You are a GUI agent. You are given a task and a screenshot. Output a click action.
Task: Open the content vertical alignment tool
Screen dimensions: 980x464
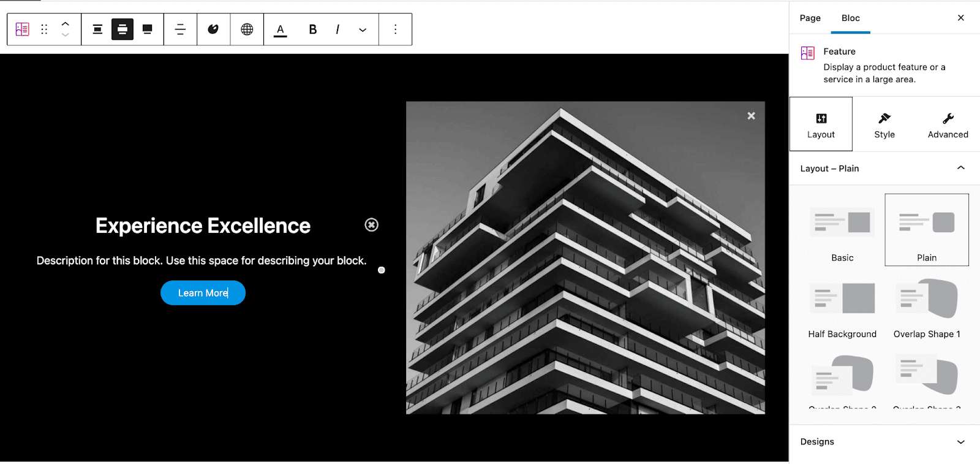point(180,29)
